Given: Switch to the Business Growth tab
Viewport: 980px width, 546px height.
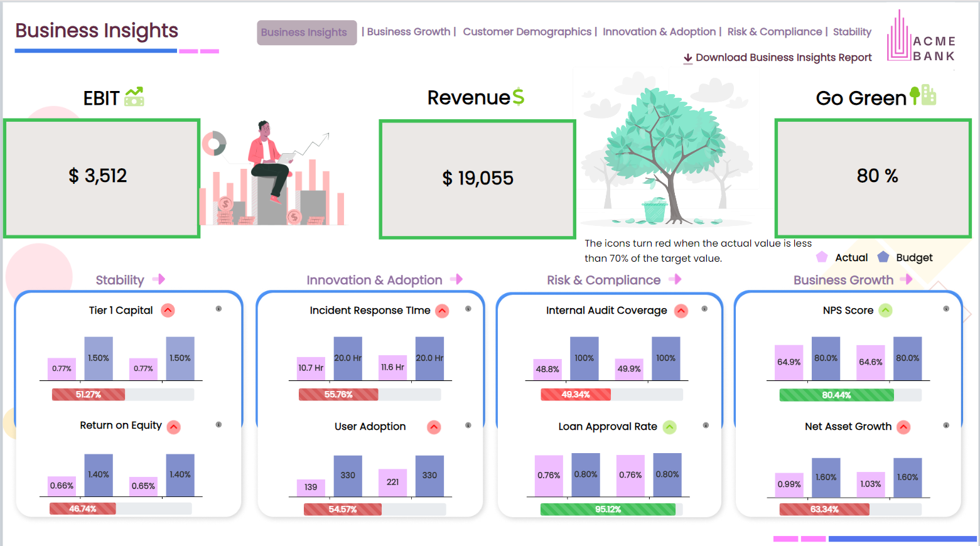Looking at the screenshot, I should click(409, 31).
